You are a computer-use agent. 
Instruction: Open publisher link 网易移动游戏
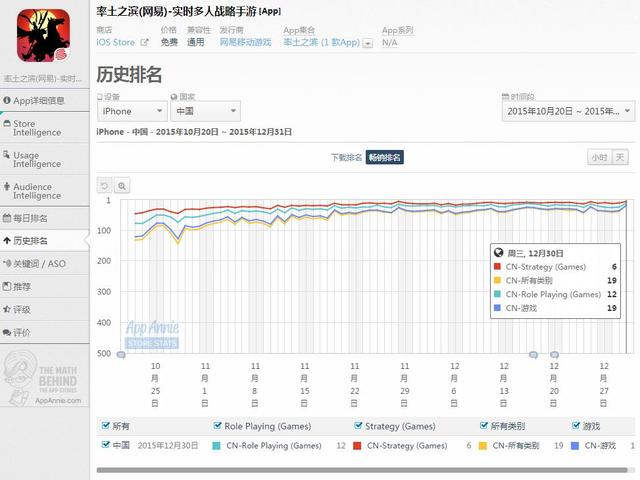tap(245, 42)
